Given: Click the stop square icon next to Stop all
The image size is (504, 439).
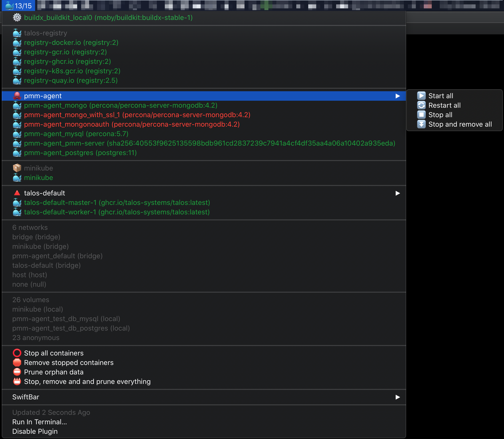Looking at the screenshot, I should coord(421,115).
